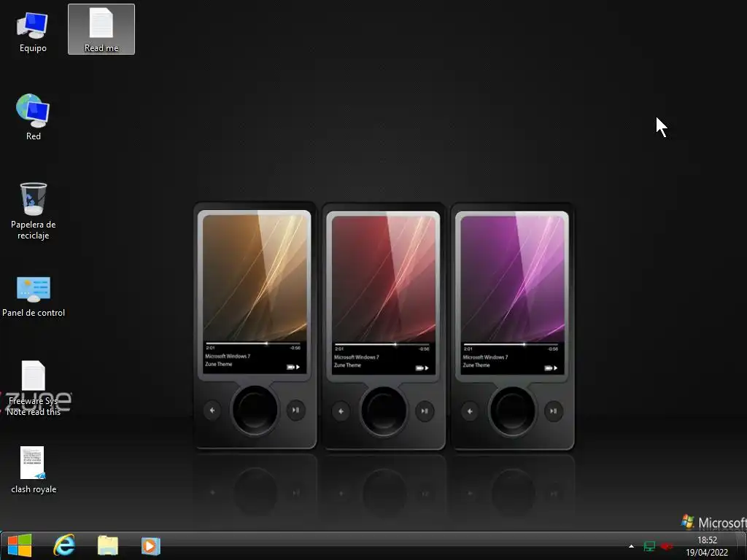Viewport: 747px width, 560px height.
Task: Select the Equipo desktop icon
Action: pos(32,31)
